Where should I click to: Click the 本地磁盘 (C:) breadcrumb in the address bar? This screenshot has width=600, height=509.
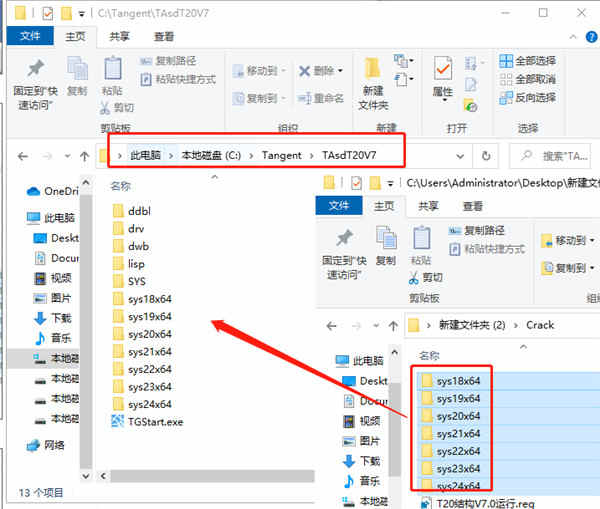(211, 155)
